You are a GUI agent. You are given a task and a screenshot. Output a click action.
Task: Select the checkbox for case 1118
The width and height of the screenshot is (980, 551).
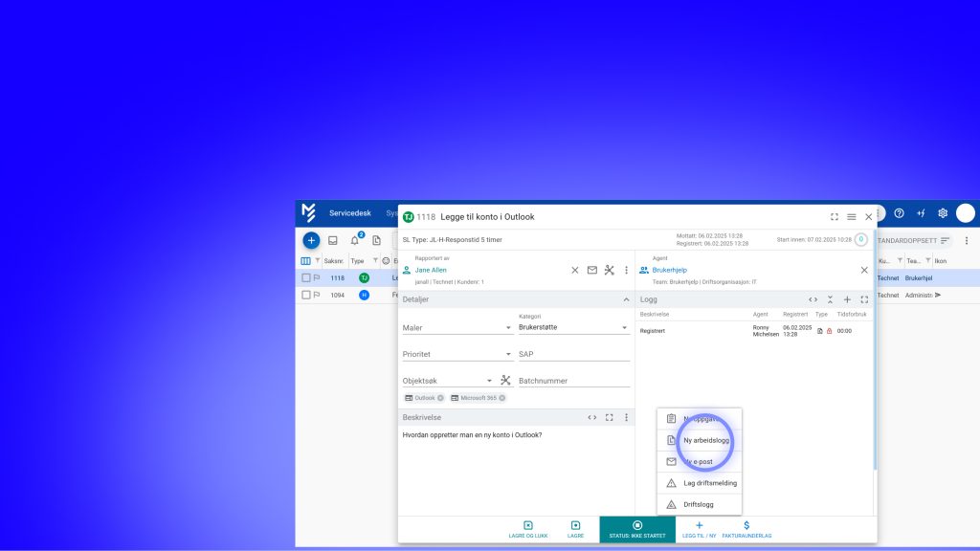point(305,278)
